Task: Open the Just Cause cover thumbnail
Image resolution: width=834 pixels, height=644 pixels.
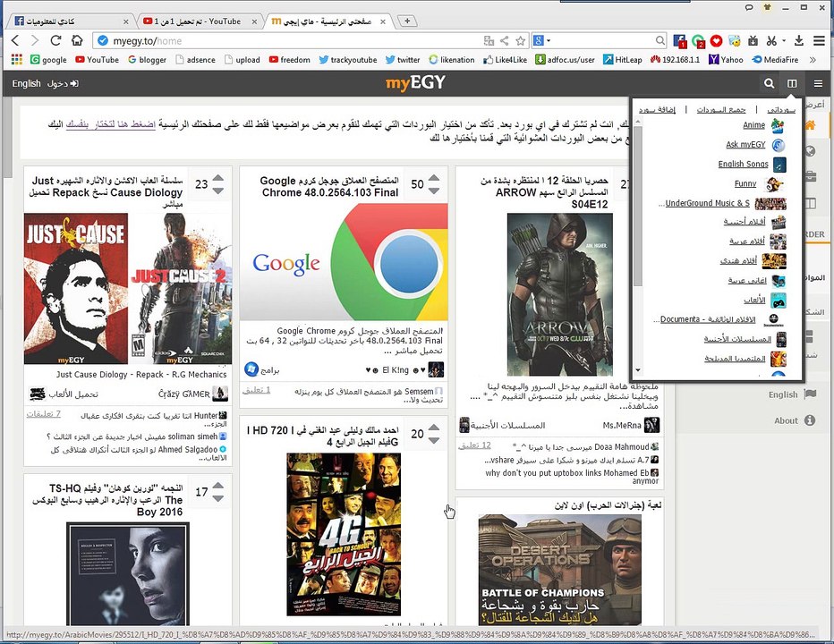Action: pos(128,289)
